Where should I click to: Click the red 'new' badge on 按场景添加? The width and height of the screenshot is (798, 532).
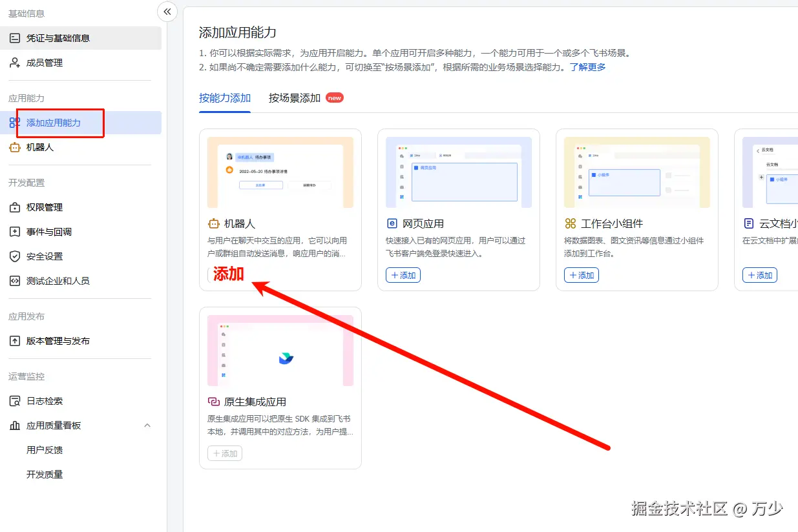(x=334, y=97)
